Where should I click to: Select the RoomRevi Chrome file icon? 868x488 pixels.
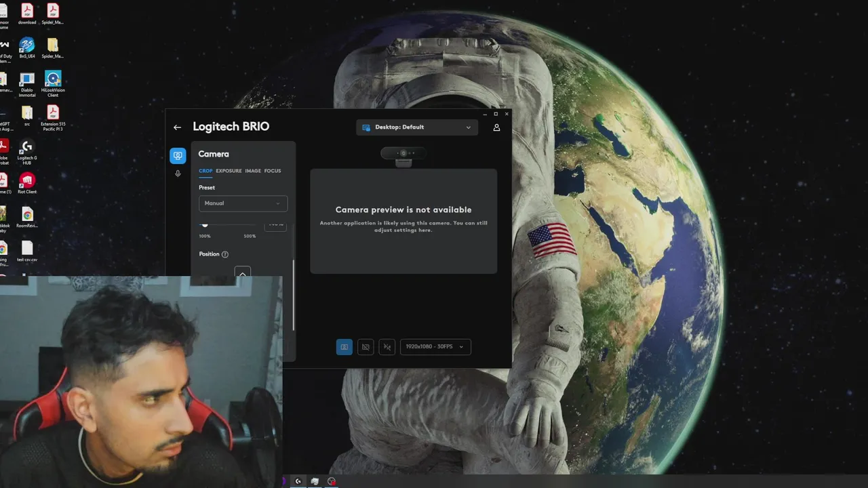[x=27, y=218]
